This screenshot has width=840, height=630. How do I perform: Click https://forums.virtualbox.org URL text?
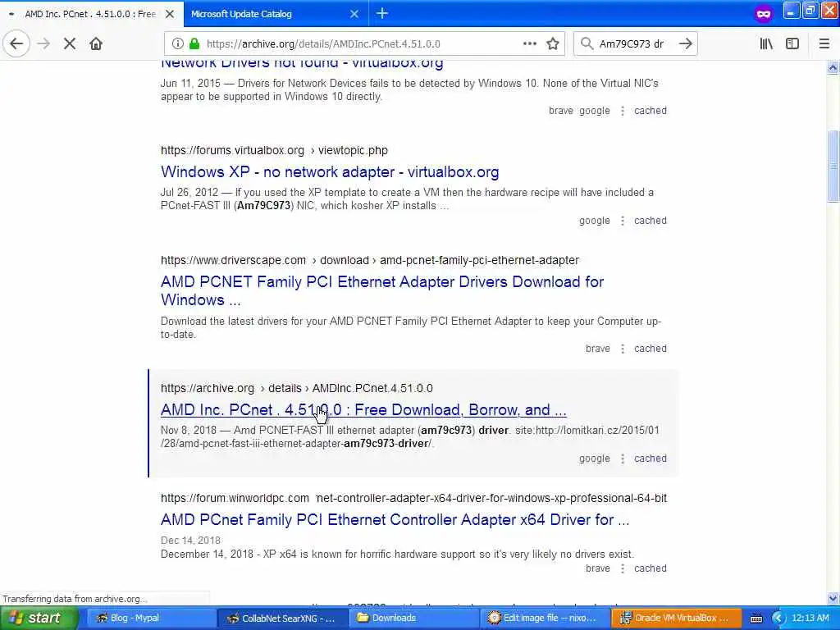coord(232,150)
